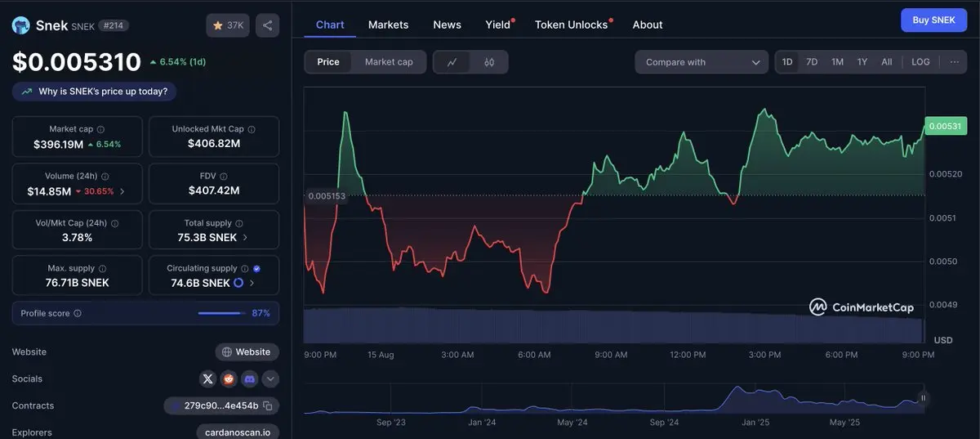Select the Price toggle
980x439 pixels.
pos(328,62)
